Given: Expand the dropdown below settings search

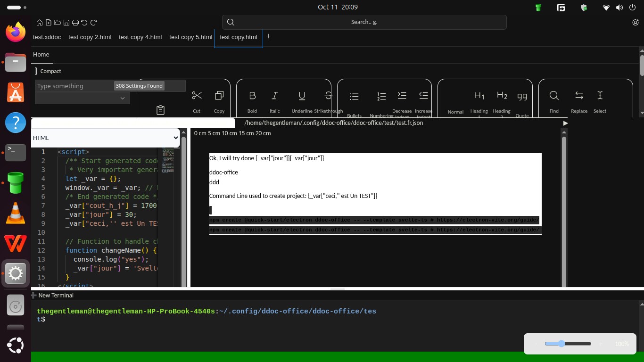Looking at the screenshot, I should [83, 98].
